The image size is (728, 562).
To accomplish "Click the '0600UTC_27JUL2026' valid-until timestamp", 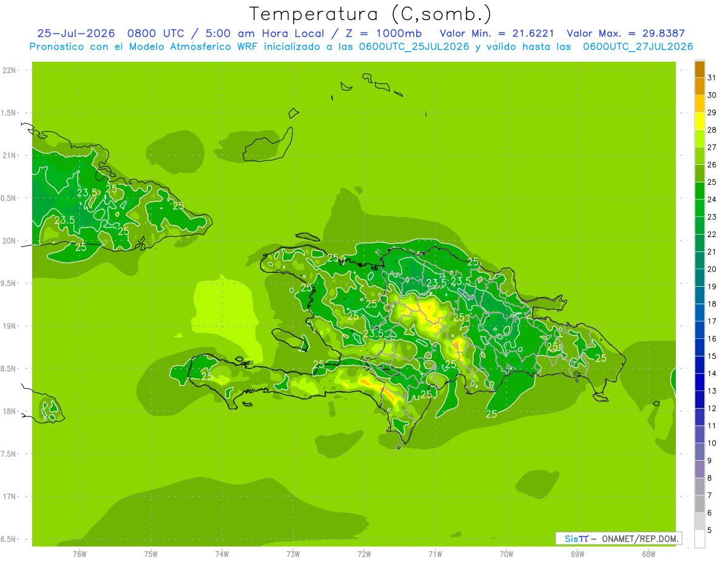I will pos(638,47).
